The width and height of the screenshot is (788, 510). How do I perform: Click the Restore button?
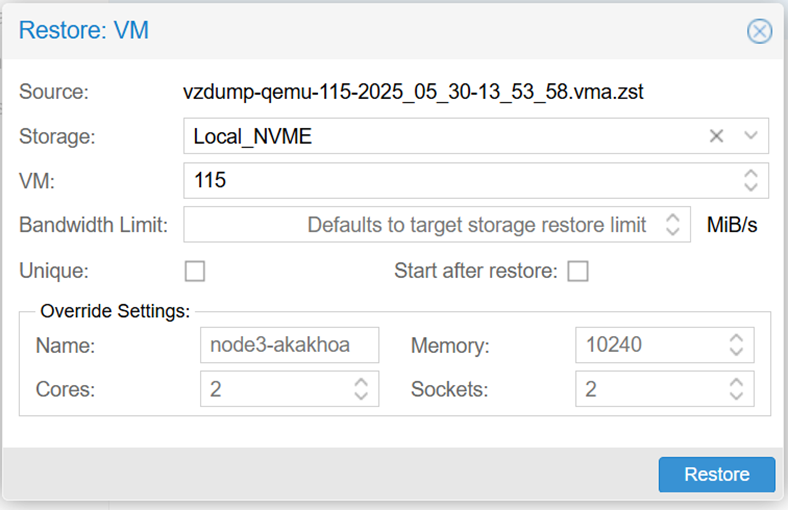pos(716,475)
